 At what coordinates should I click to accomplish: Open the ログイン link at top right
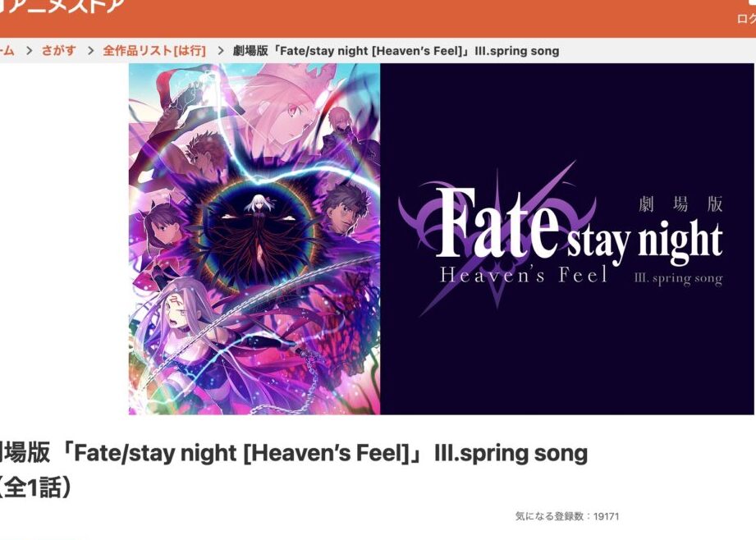(746, 19)
